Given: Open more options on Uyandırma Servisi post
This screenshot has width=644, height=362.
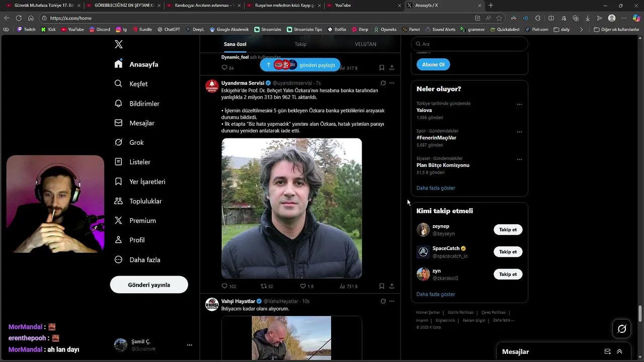Looking at the screenshot, I should point(392,83).
